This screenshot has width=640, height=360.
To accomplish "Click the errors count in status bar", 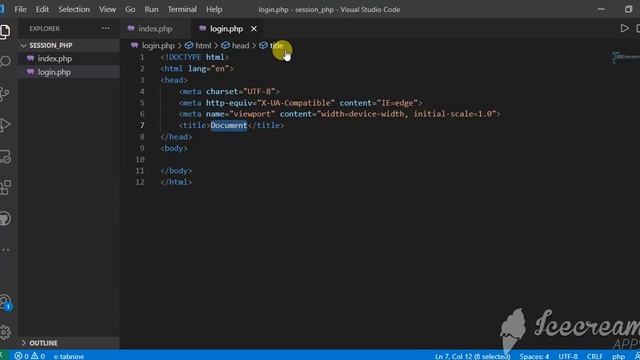I will pos(22,356).
